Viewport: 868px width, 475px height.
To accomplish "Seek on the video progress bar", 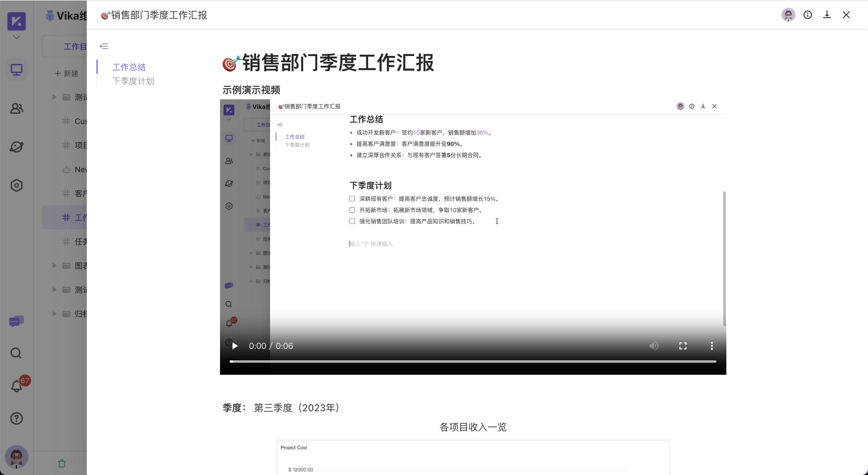I will (x=472, y=361).
